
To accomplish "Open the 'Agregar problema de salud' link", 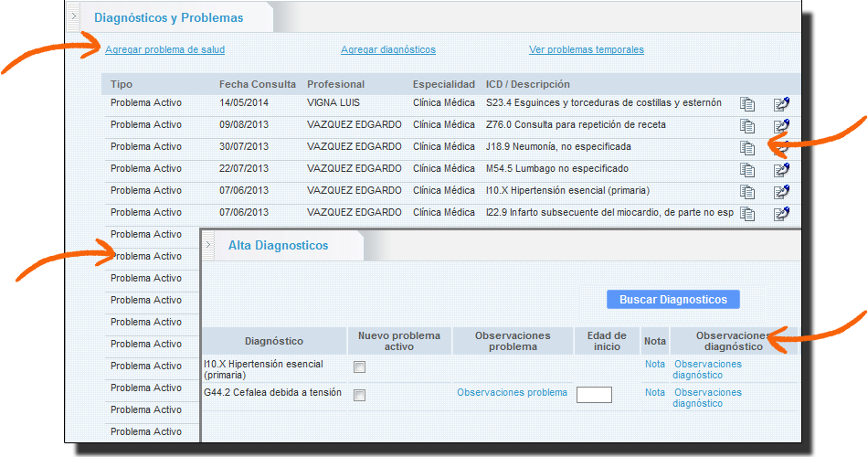I will [164, 50].
